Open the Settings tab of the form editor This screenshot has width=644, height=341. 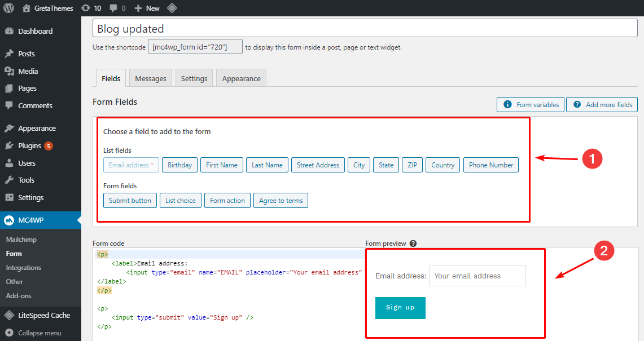click(x=194, y=78)
